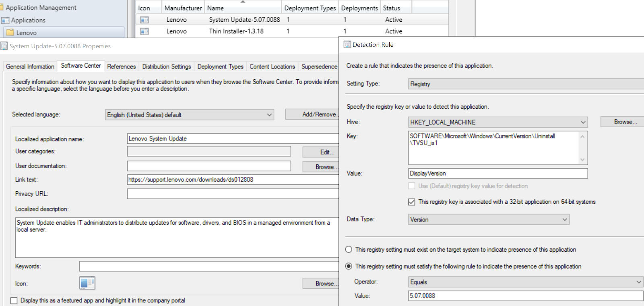Select the 'System Update-5.07.0088' name cell
The image size is (644, 306).
[x=244, y=20]
